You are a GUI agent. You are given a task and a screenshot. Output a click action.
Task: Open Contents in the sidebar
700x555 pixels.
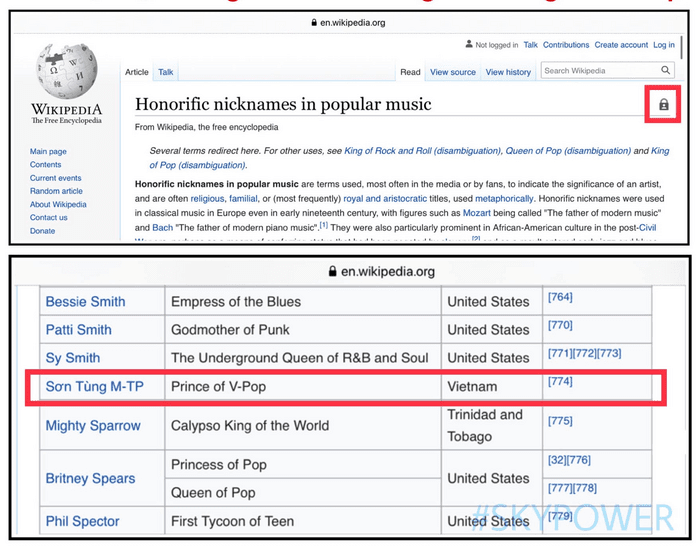pos(46,164)
